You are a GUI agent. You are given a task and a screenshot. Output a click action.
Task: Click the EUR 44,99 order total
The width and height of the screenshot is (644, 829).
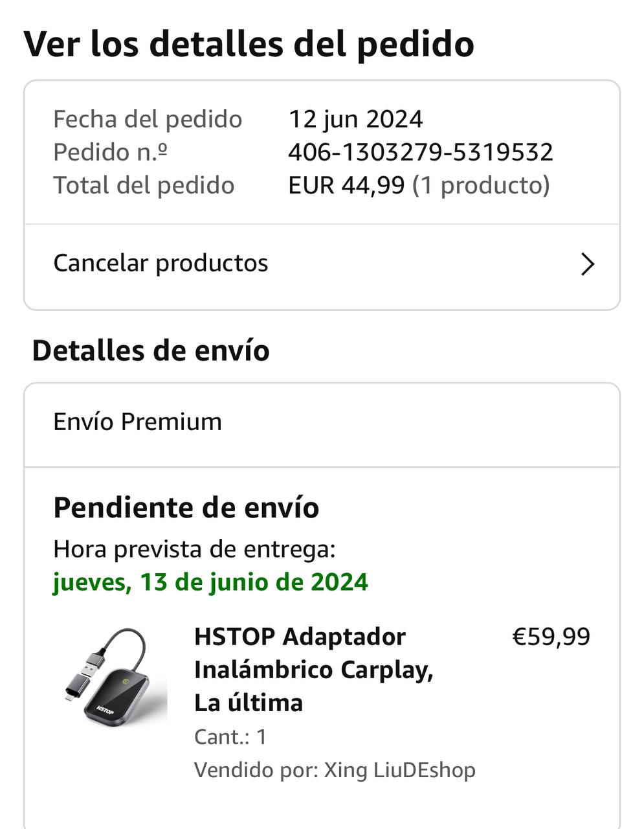(x=346, y=185)
